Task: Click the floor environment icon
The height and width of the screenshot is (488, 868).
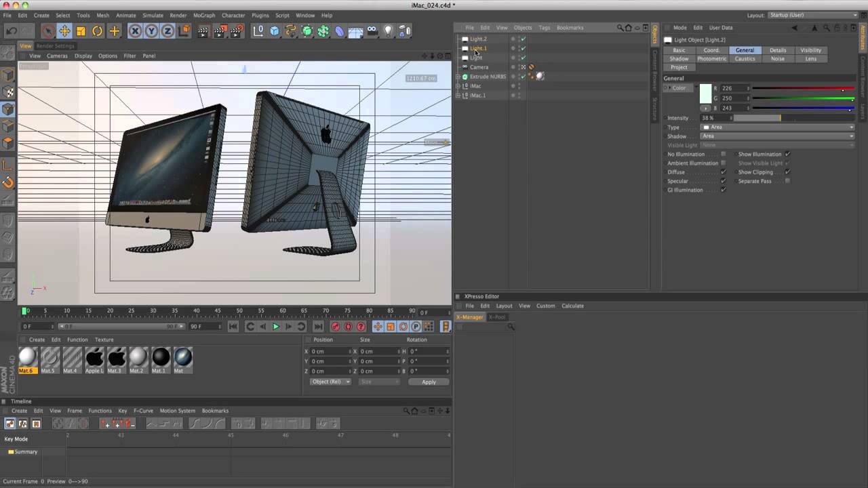Action: click(x=356, y=30)
